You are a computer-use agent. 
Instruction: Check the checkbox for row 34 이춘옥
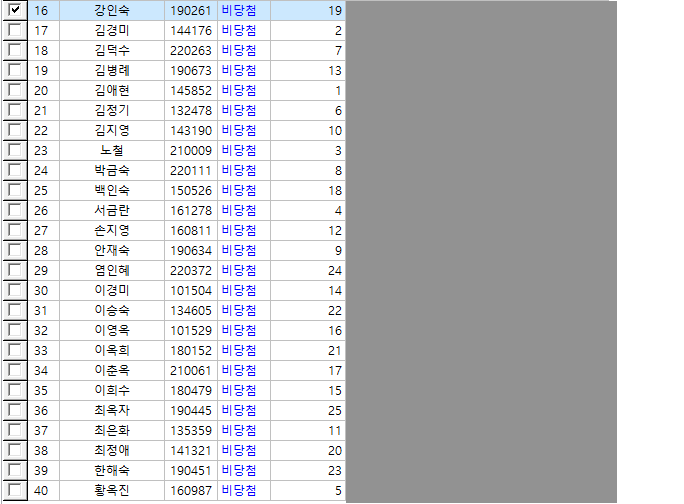[x=15, y=370]
